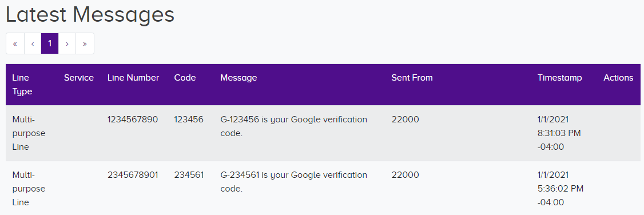This screenshot has height=215, width=644.
Task: Click code 123456 in first row
Action: point(189,120)
